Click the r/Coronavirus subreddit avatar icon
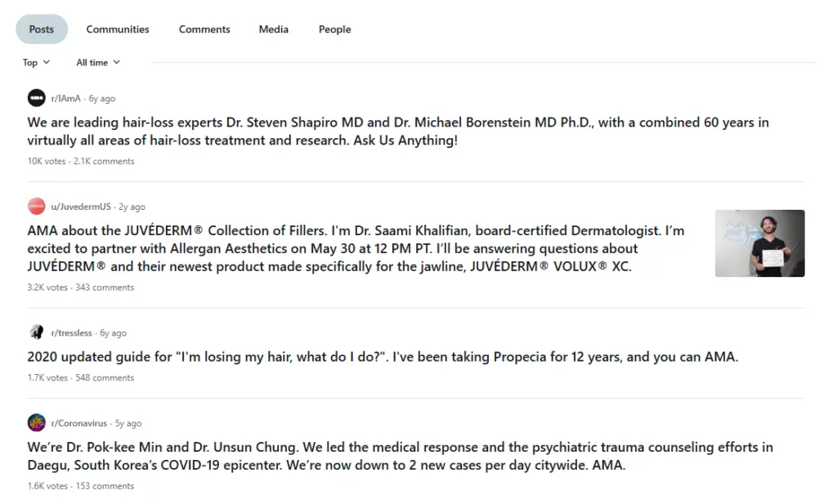 pyautogui.click(x=35, y=422)
